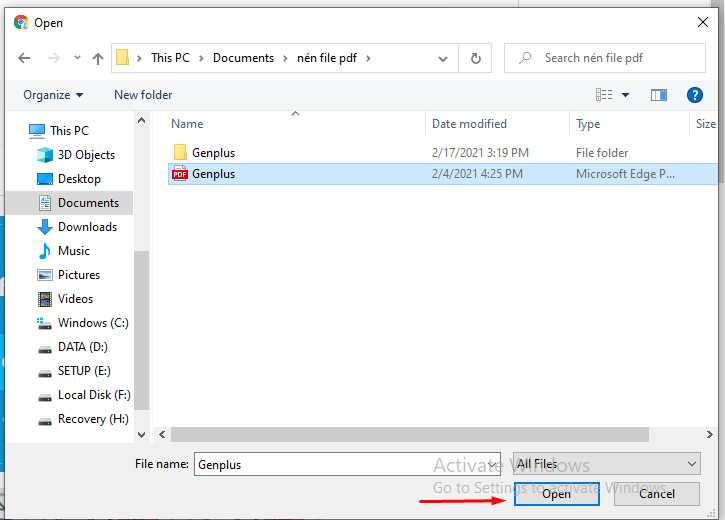Viewport: 725px width, 520px height.
Task: Open the view options dropdown arrow
Action: (626, 95)
